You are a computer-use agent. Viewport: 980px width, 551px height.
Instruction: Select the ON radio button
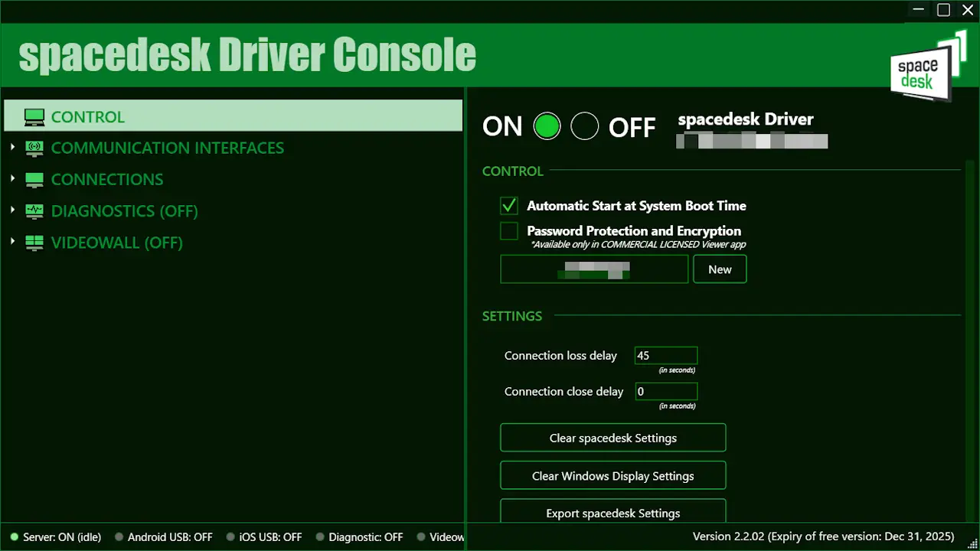pos(547,126)
